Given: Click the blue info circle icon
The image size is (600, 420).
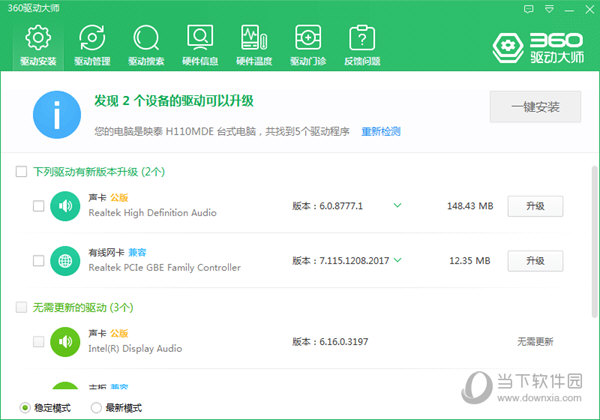Looking at the screenshot, I should pos(57,115).
